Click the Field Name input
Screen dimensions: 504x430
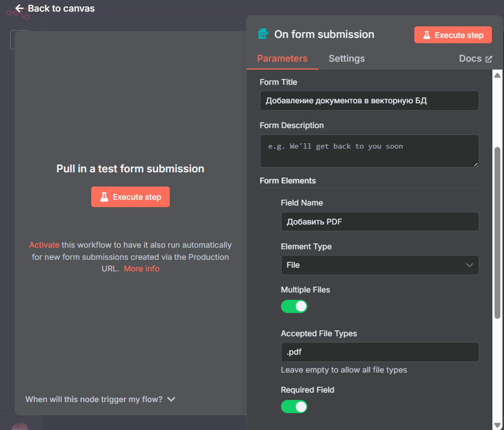(x=380, y=222)
